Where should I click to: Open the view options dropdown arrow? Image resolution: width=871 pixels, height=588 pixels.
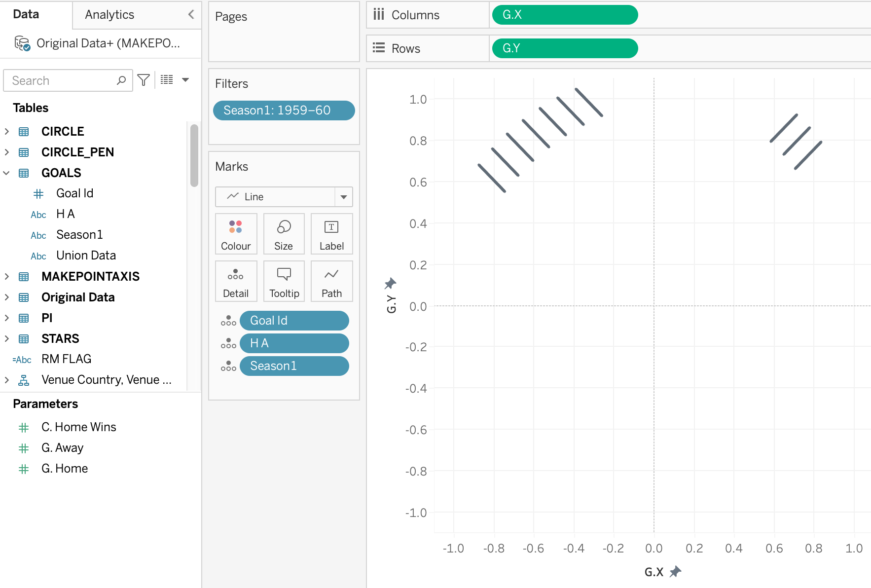coord(185,80)
